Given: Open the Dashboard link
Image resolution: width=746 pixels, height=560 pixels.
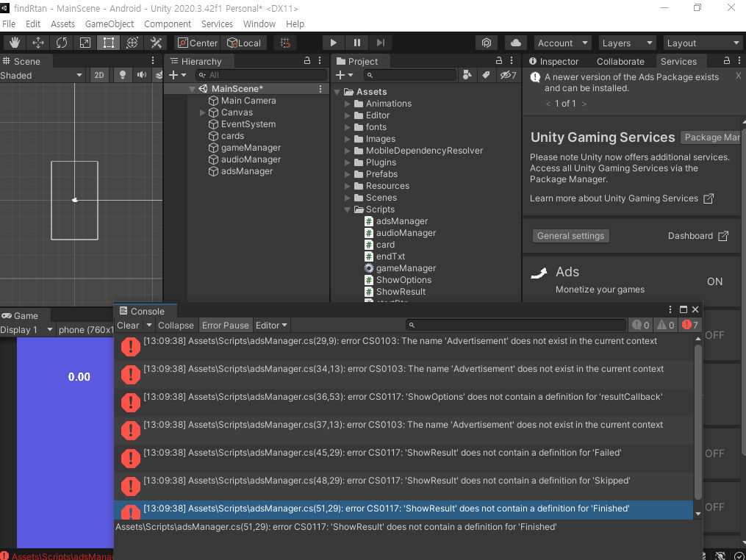Looking at the screenshot, I should point(697,236).
